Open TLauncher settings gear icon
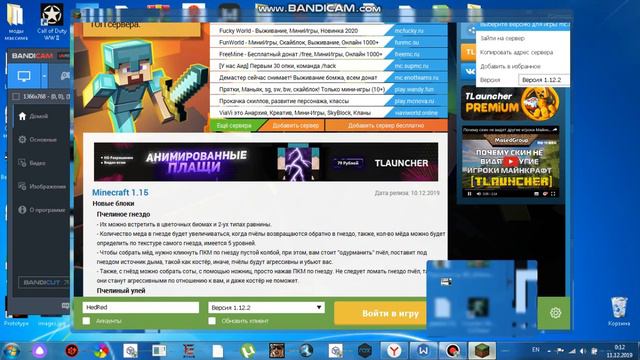This screenshot has height=360, width=640. click(555, 313)
